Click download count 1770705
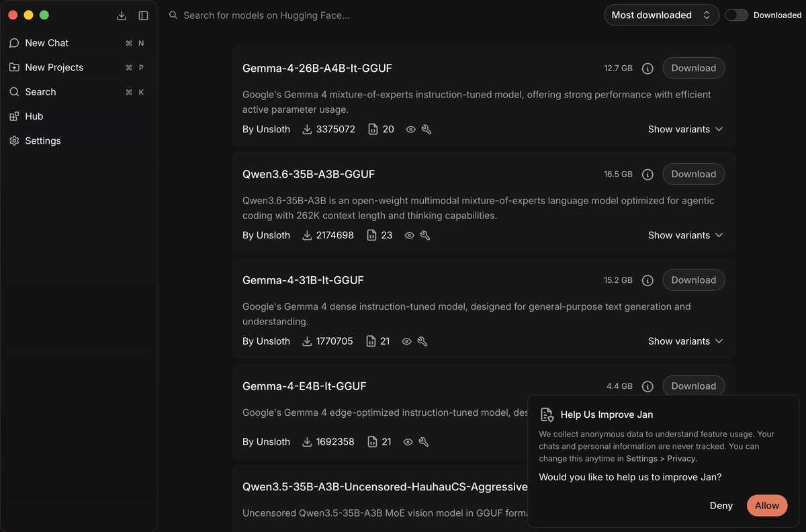The height and width of the screenshot is (532, 806). pos(334,342)
